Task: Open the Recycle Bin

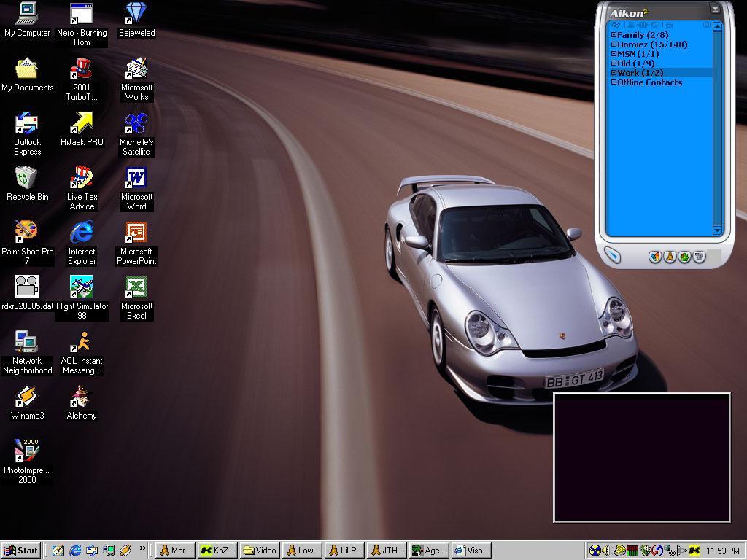Action: [x=27, y=178]
